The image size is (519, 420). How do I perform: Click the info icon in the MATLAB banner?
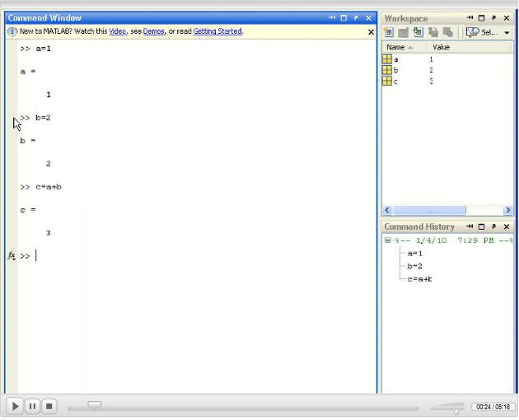[12, 31]
